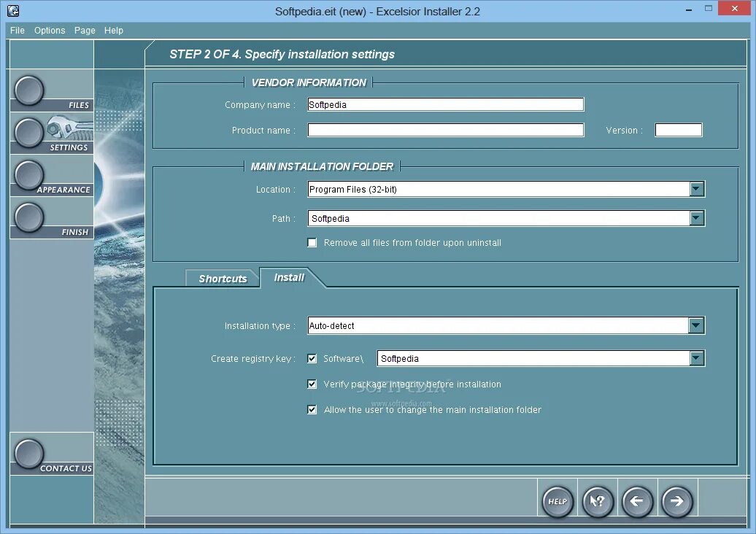Toggle Verify package integrity before installation

312,384
